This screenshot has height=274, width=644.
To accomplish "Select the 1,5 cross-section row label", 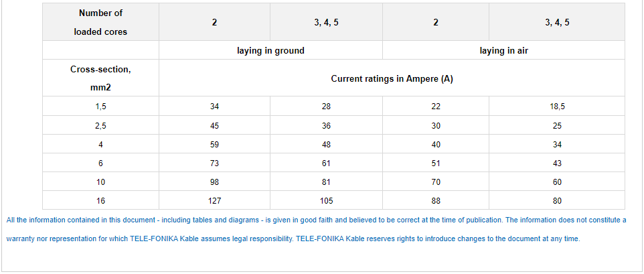I will pyautogui.click(x=100, y=107).
